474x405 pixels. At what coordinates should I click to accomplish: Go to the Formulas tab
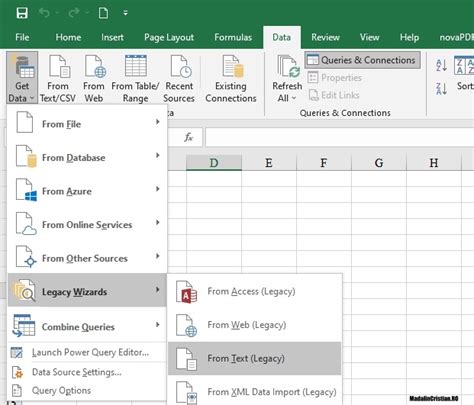pos(233,37)
